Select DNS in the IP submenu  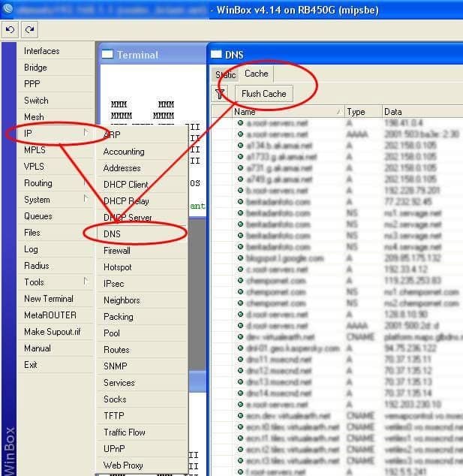142,234
